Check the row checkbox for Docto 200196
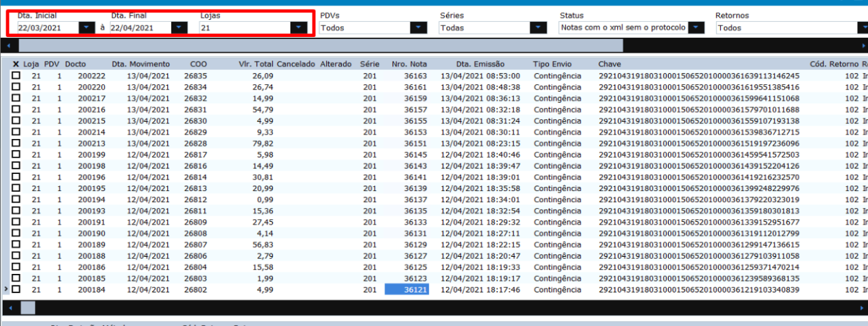 [16, 177]
